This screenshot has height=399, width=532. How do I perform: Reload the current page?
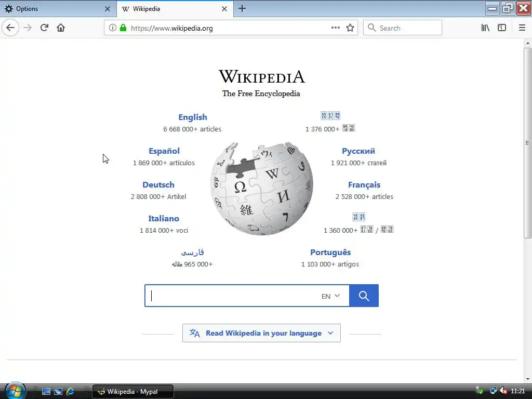pos(44,28)
